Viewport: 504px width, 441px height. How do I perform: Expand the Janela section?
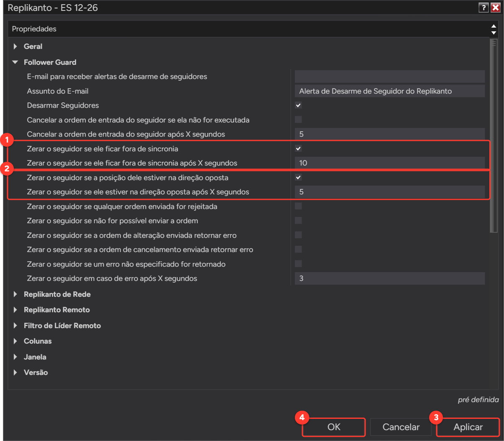click(x=15, y=357)
